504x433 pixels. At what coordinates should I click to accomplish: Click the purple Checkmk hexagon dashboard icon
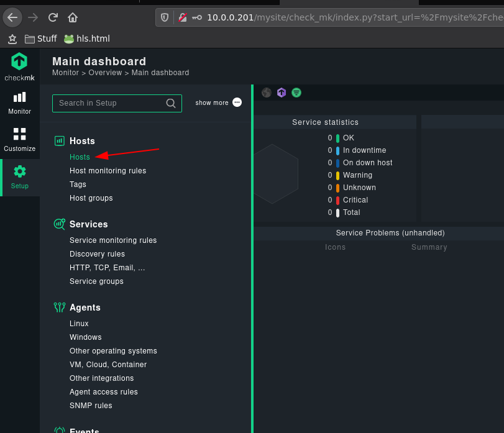(x=282, y=93)
